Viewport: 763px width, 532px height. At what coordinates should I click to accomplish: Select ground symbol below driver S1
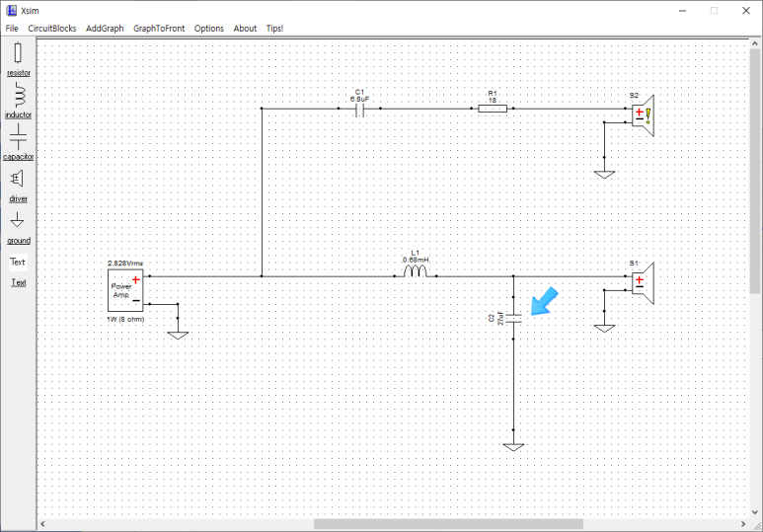pyautogui.click(x=604, y=329)
